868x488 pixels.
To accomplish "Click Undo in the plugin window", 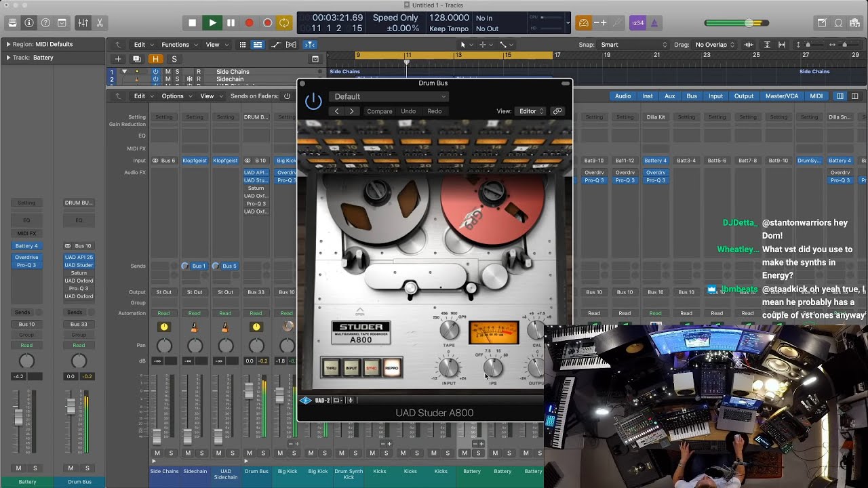I will 408,111.
